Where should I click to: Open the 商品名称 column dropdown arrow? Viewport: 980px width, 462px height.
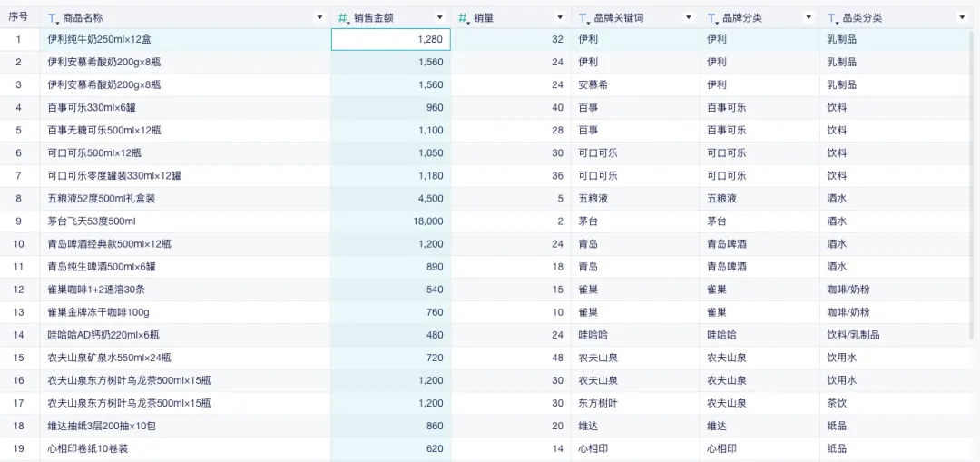click(319, 18)
